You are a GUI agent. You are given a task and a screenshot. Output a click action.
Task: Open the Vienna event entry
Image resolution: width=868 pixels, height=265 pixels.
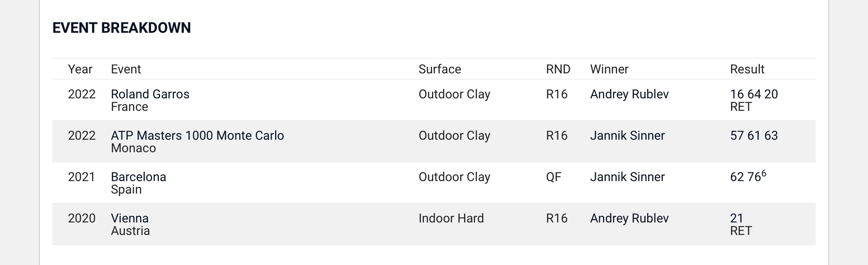pos(130,218)
